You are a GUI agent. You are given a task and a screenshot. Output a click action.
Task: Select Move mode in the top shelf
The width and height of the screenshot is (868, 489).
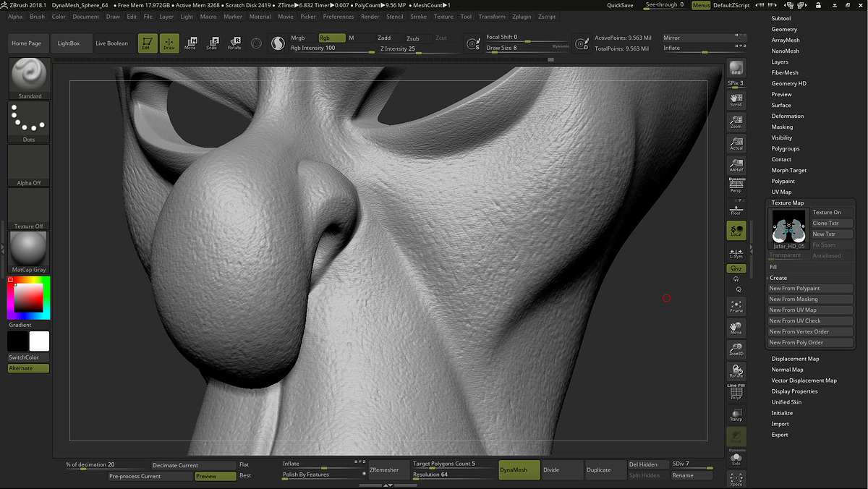click(190, 43)
